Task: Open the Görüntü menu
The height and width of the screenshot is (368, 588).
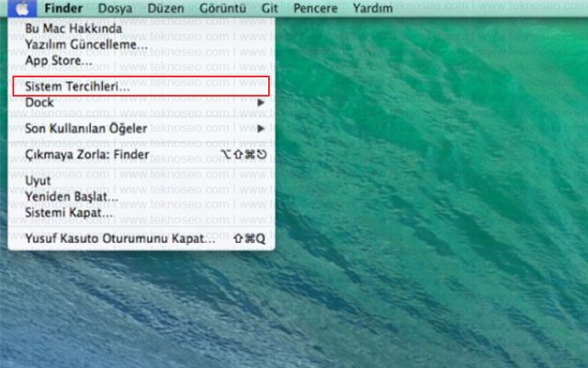Action: pyautogui.click(x=222, y=8)
